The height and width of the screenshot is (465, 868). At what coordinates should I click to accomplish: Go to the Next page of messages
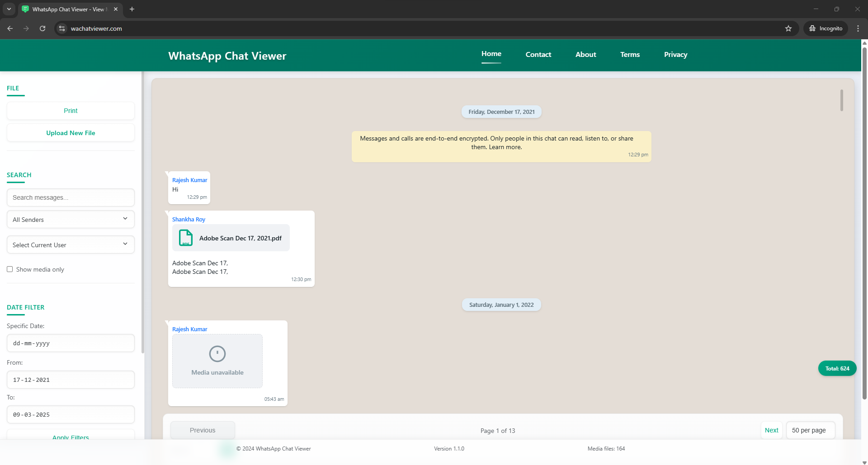tap(771, 430)
